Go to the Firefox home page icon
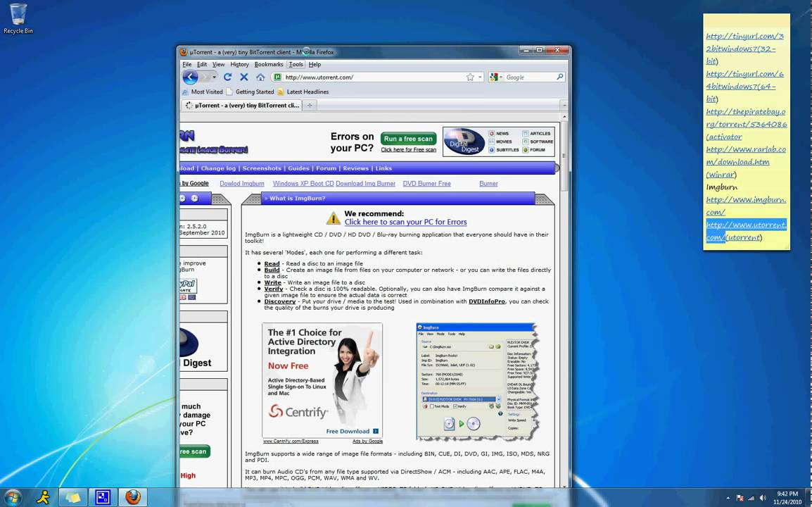This screenshot has width=812, height=507. (x=260, y=77)
